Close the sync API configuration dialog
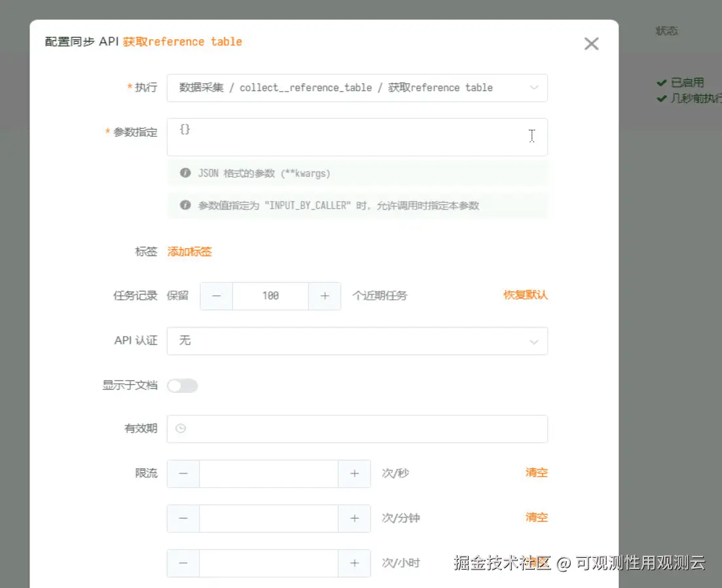This screenshot has width=722, height=588. coord(591,44)
